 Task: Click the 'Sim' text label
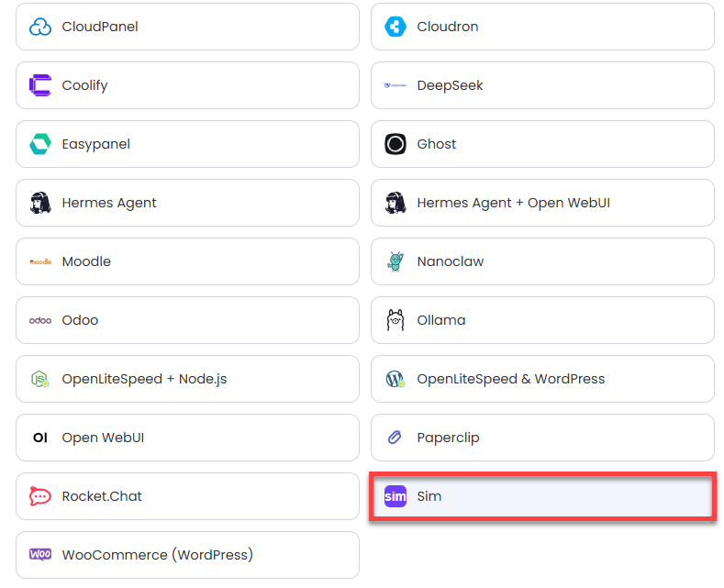(429, 496)
